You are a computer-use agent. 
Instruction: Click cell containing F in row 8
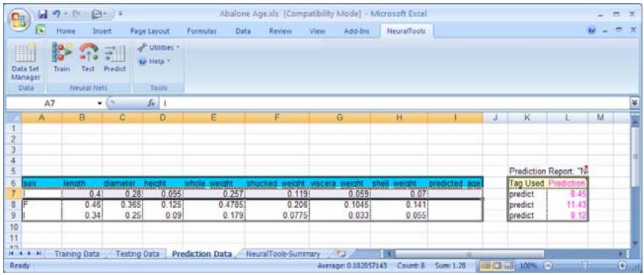(41, 204)
